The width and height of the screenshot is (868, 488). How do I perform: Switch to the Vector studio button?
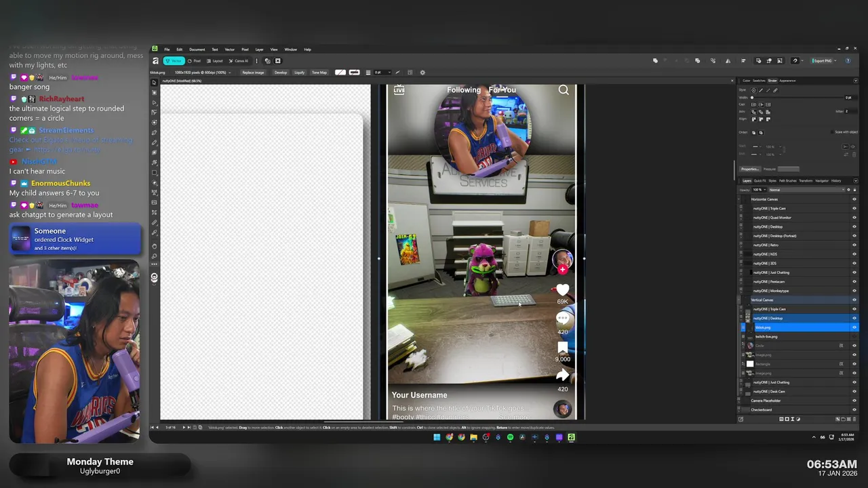coord(174,61)
